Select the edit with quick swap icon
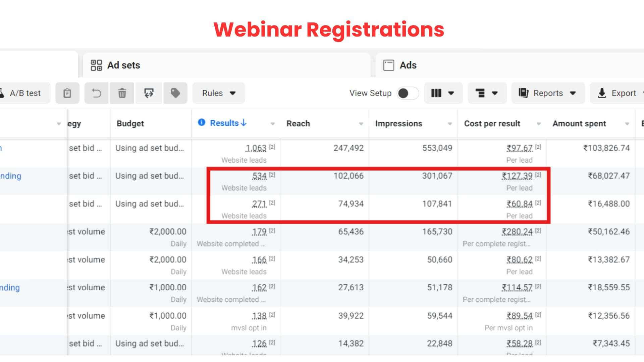The width and height of the screenshot is (644, 362). [x=149, y=93]
